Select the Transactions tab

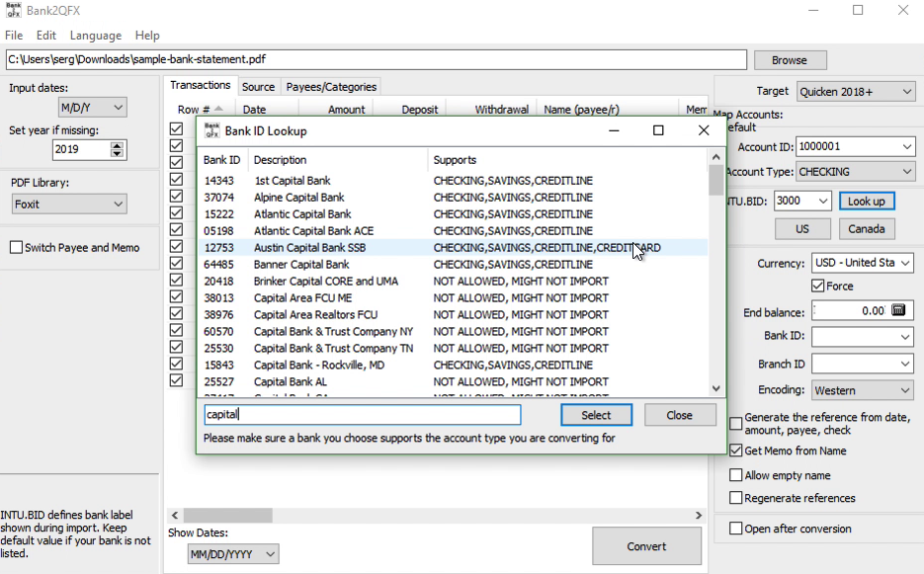(201, 85)
